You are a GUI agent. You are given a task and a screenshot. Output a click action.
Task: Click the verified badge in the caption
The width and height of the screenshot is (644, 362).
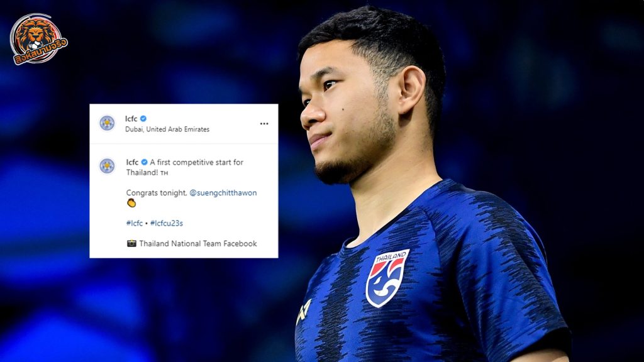coord(144,162)
